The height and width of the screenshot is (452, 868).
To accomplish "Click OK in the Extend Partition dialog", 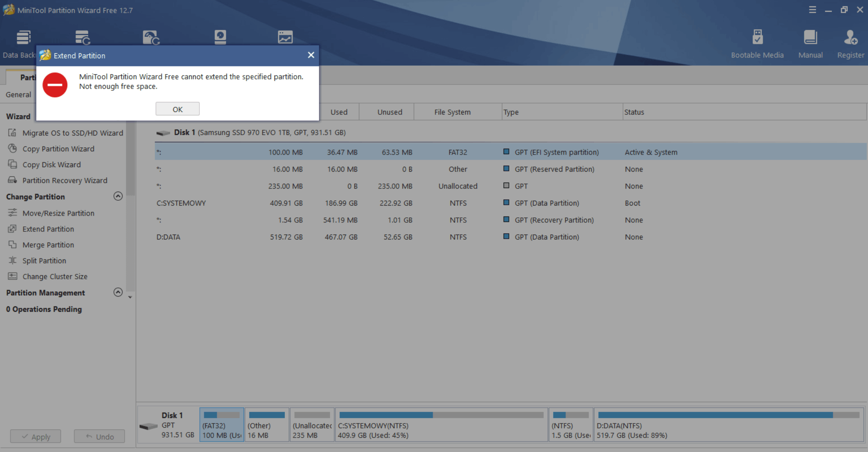I will (x=178, y=109).
